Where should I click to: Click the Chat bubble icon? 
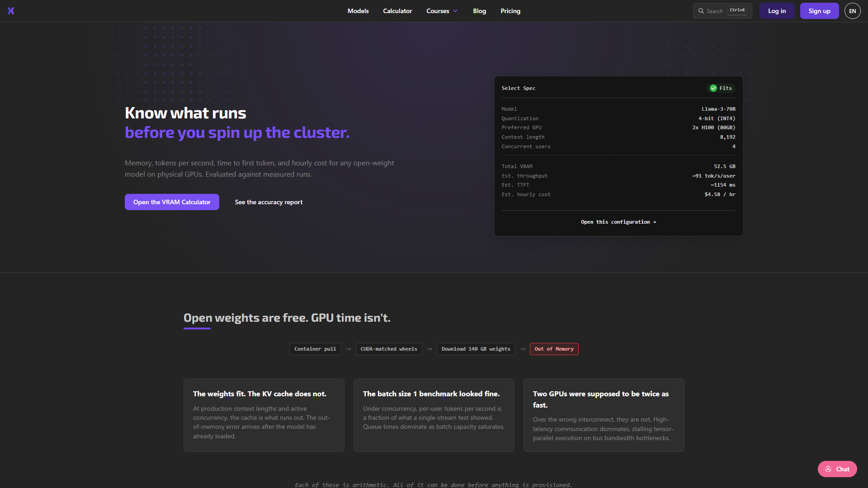828,469
